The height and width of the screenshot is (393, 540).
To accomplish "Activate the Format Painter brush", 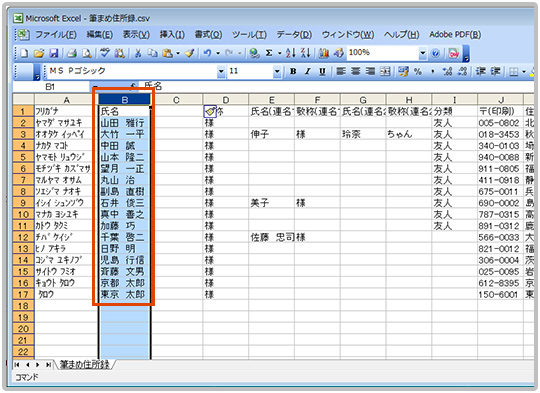I will pos(189,53).
